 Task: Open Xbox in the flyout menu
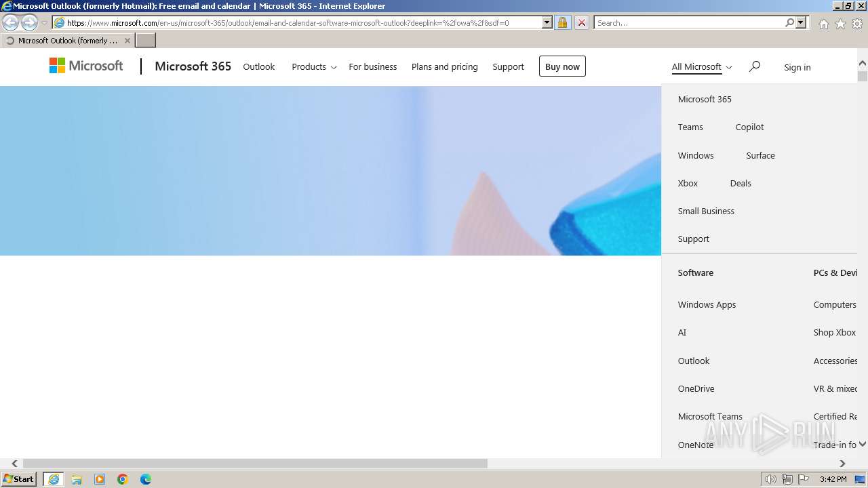click(688, 183)
